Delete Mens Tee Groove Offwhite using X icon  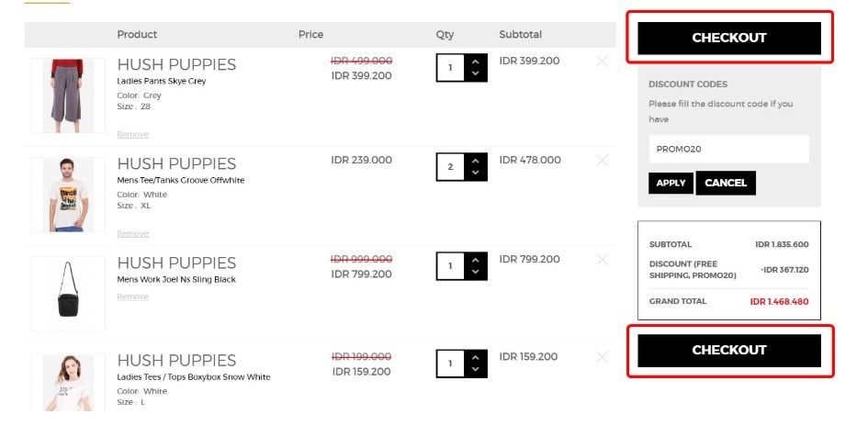coord(603,160)
